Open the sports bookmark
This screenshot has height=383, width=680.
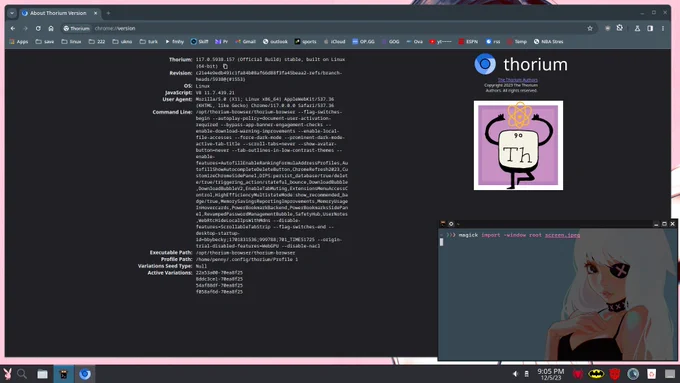coord(306,42)
